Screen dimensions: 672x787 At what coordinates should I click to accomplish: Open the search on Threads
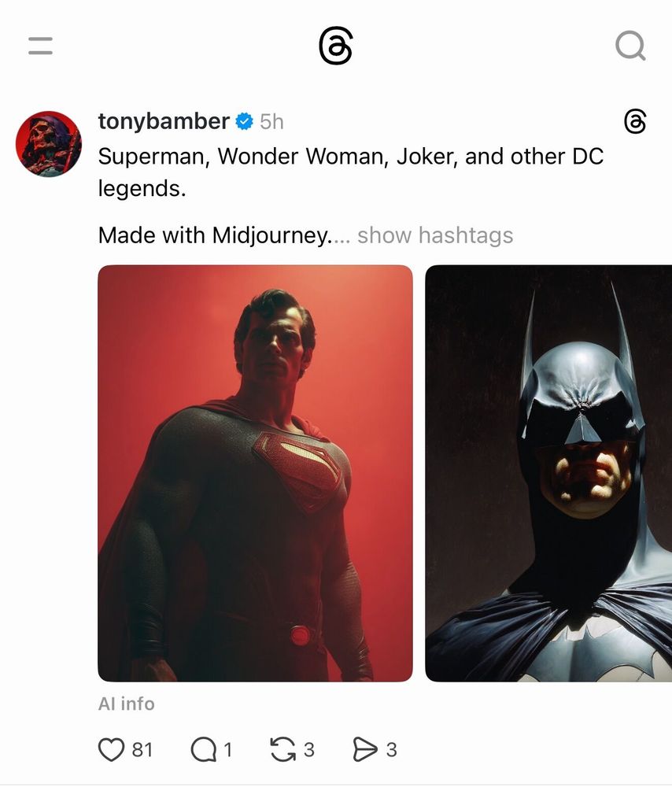tap(630, 46)
